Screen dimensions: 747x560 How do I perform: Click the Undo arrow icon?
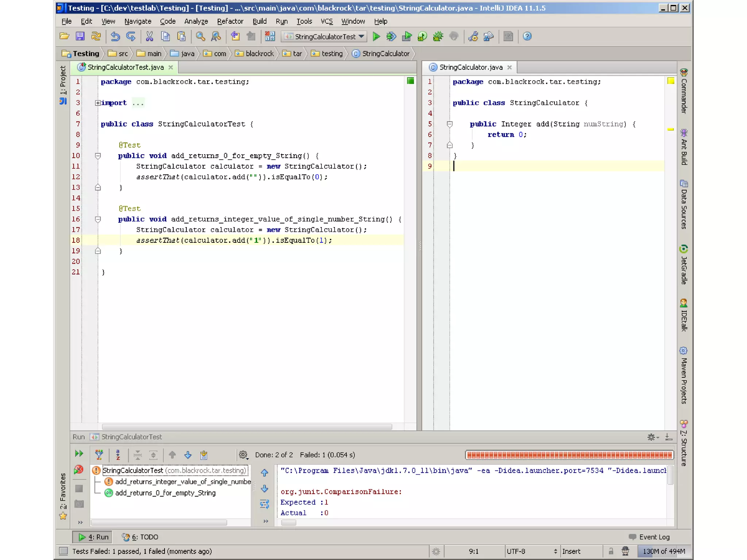click(115, 36)
